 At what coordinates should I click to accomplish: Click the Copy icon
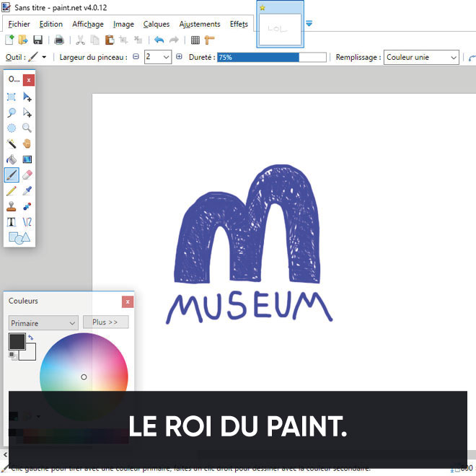pyautogui.click(x=95, y=40)
